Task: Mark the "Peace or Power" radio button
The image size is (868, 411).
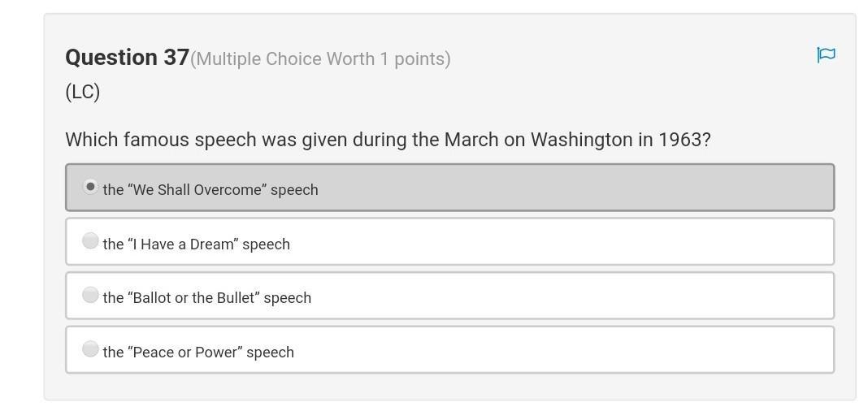Action: point(90,349)
